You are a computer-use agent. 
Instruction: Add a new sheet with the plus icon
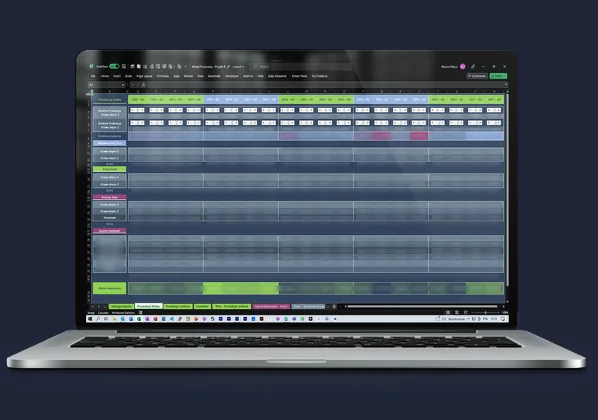click(334, 306)
